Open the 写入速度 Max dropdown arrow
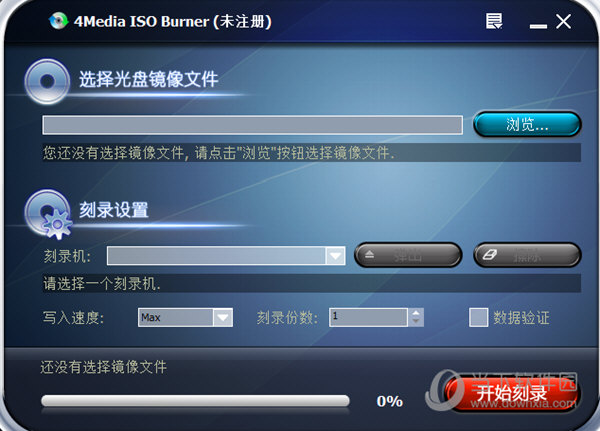 pyautogui.click(x=223, y=317)
